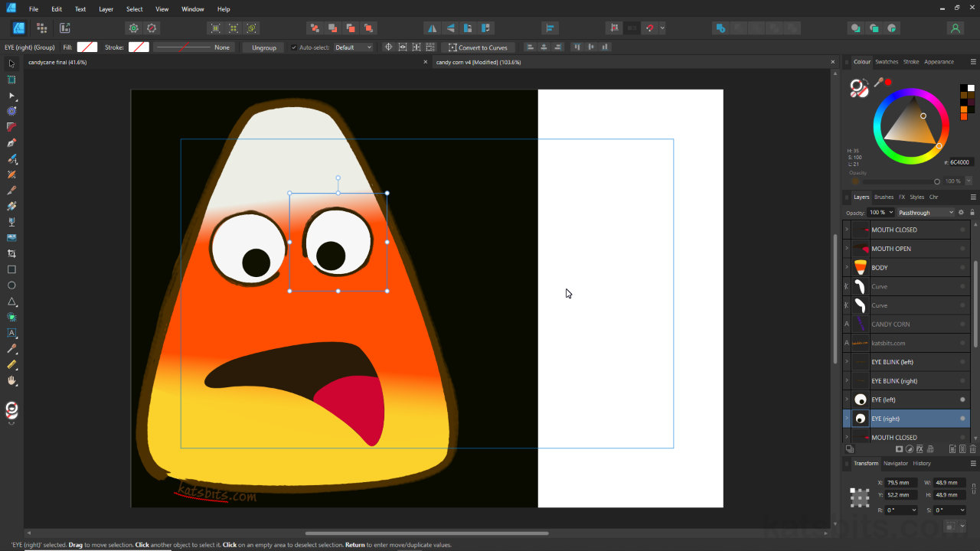The image size is (980, 551).
Task: Select the View hand tool
Action: (x=11, y=380)
